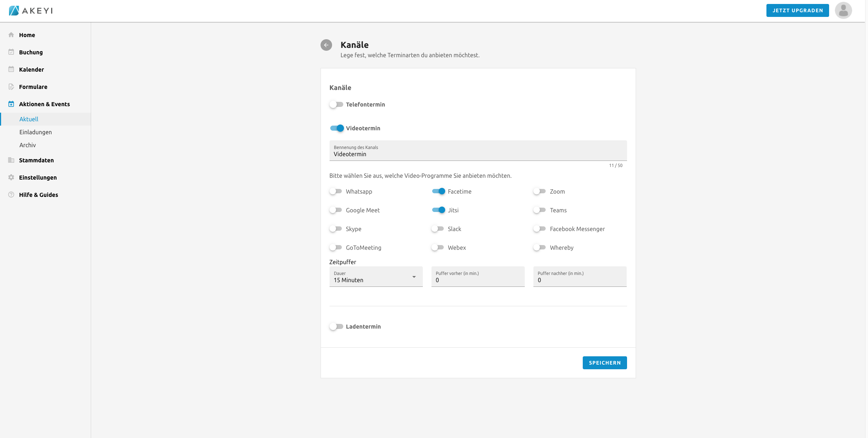The width and height of the screenshot is (868, 438).
Task: Toggle the Ladentermin switch on
Action: pyautogui.click(x=336, y=326)
